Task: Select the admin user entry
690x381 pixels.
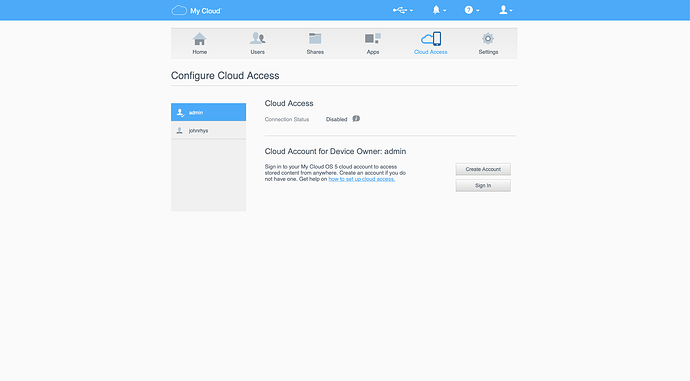Action: click(209, 112)
